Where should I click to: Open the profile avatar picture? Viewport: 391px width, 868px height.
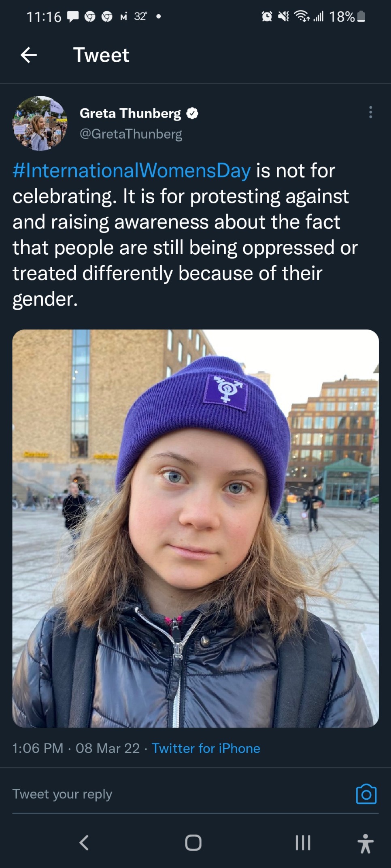[x=40, y=123]
